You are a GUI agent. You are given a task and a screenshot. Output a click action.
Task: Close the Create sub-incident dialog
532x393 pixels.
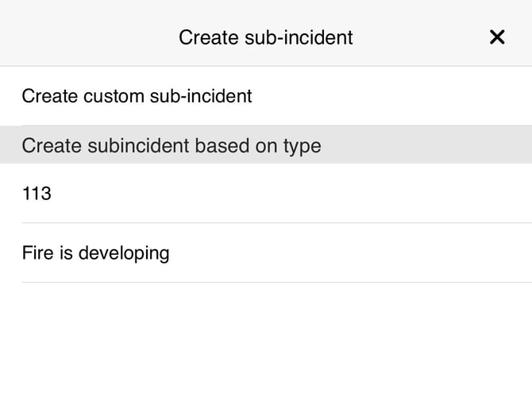pos(497,37)
